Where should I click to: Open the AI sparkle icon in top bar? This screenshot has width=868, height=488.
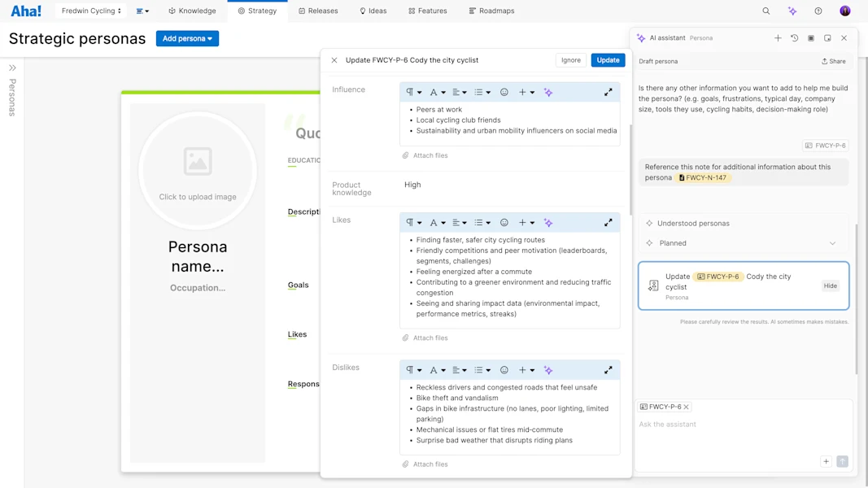coord(792,11)
